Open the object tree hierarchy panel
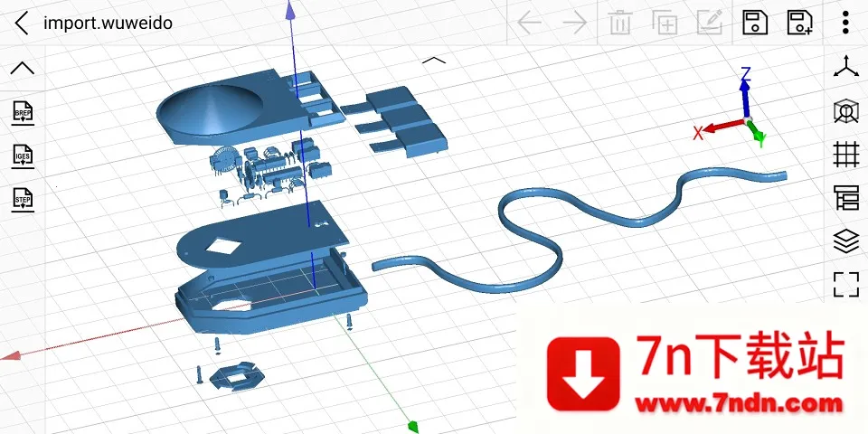Screen dimensions: 868x434 tap(845, 197)
